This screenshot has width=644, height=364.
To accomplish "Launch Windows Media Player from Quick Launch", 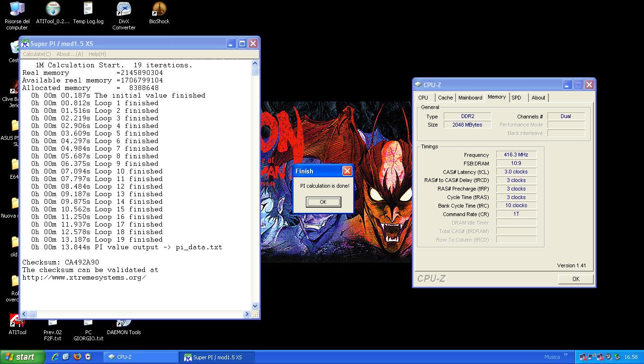I will point(88,357).
